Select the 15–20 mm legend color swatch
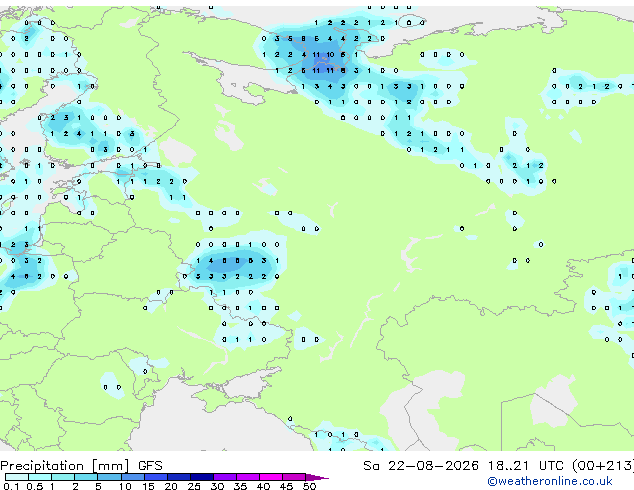Screen dimensions: 634x490 155,477
